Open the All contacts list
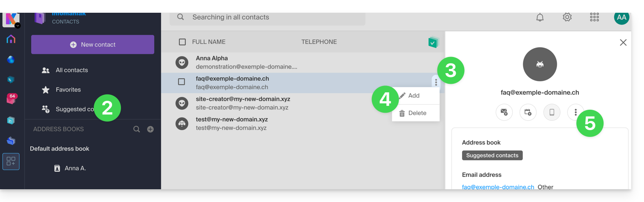Viewport: 644px width, 202px height. (x=72, y=70)
